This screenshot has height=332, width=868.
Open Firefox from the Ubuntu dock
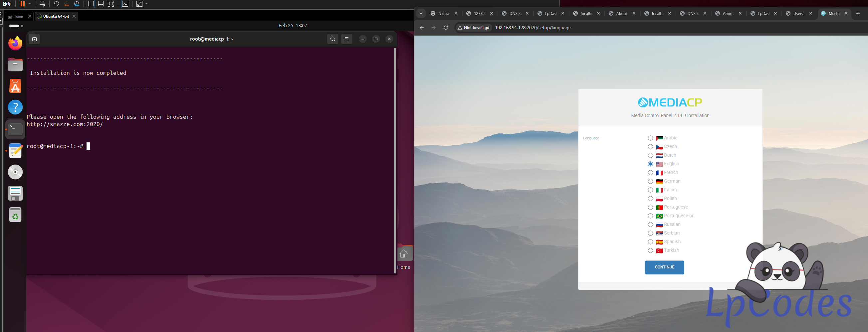[15, 44]
